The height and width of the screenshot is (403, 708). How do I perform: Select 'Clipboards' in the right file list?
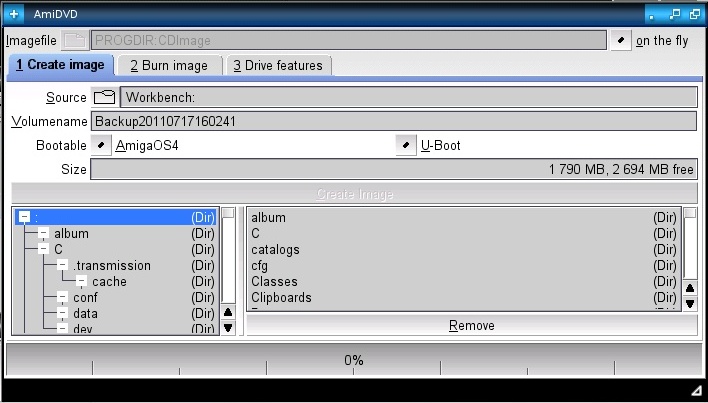[464, 297]
